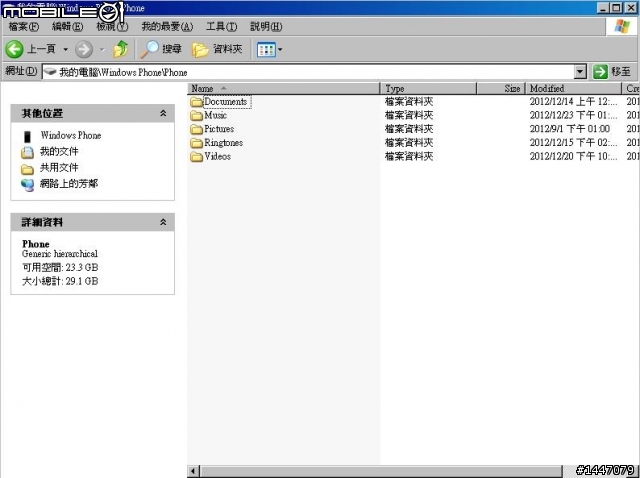This screenshot has width=640, height=478.
Task: Select the Ringtones folder icon
Action: [197, 143]
